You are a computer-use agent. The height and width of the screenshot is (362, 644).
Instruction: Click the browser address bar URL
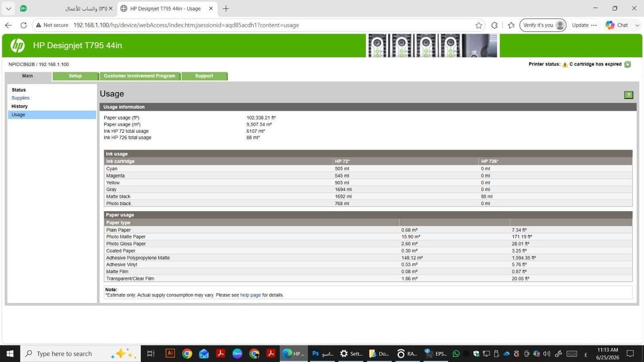pos(186,25)
